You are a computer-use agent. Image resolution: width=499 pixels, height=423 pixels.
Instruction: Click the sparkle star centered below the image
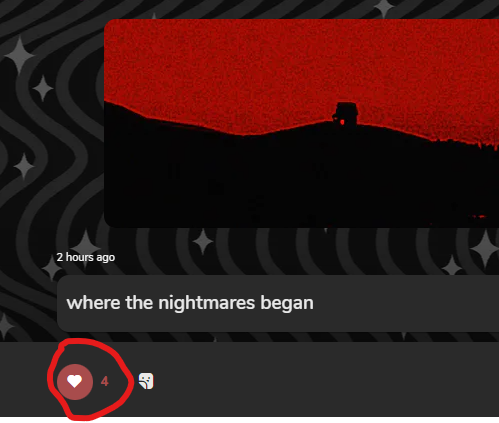(203, 241)
